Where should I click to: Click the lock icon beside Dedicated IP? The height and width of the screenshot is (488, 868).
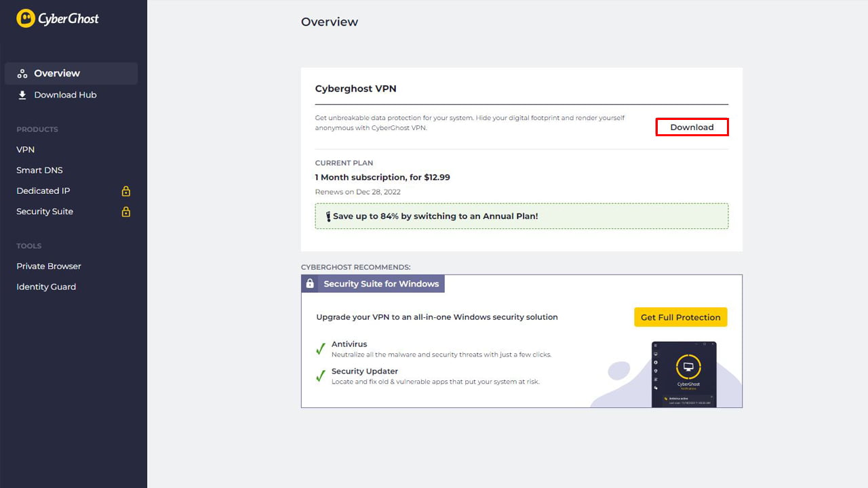pyautogui.click(x=125, y=190)
